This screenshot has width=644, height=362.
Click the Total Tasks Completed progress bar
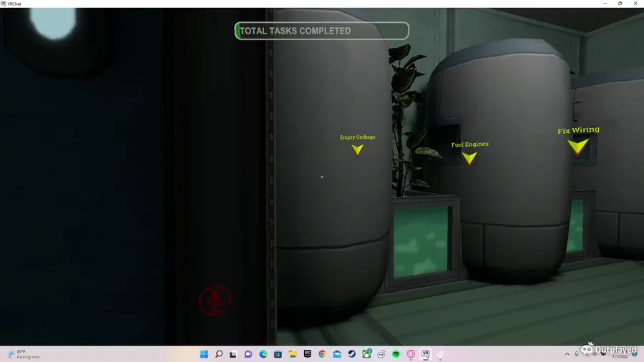point(321,31)
